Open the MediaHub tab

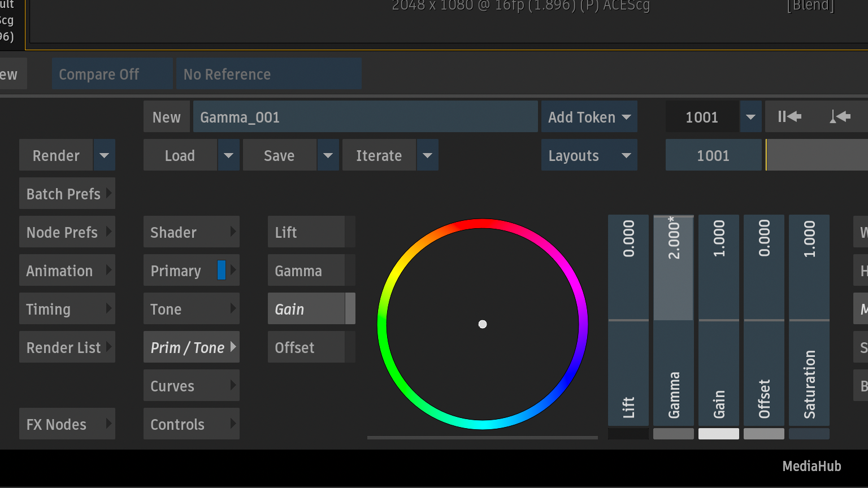click(811, 466)
